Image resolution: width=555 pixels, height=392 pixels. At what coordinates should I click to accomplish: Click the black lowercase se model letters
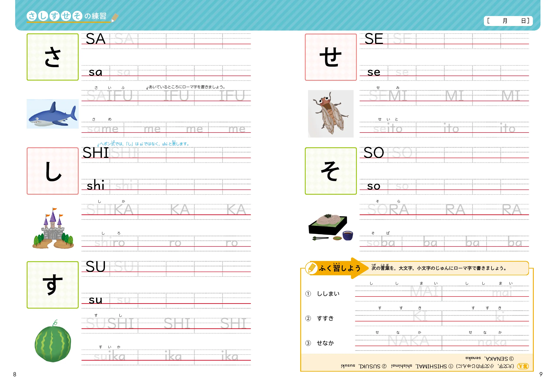click(x=374, y=72)
